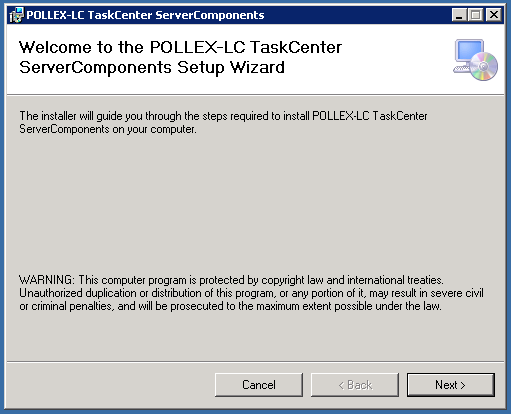Click the white header banner beside the heading
511x414 pixels.
click(x=397, y=60)
